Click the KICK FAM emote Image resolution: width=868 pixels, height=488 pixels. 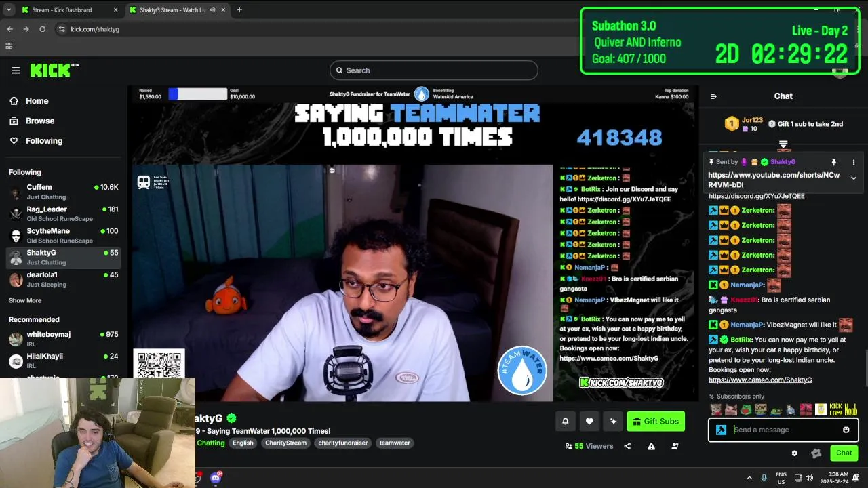click(836, 410)
